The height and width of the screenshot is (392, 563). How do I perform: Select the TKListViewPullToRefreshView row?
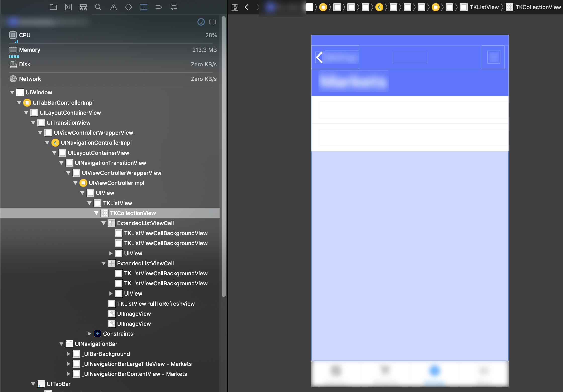(156, 304)
